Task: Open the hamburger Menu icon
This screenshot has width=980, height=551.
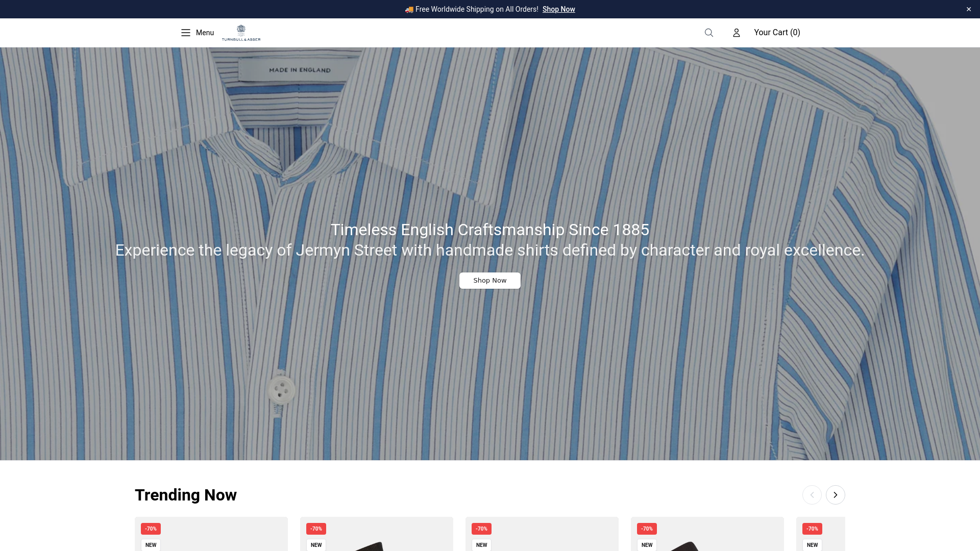Action: coord(185,33)
